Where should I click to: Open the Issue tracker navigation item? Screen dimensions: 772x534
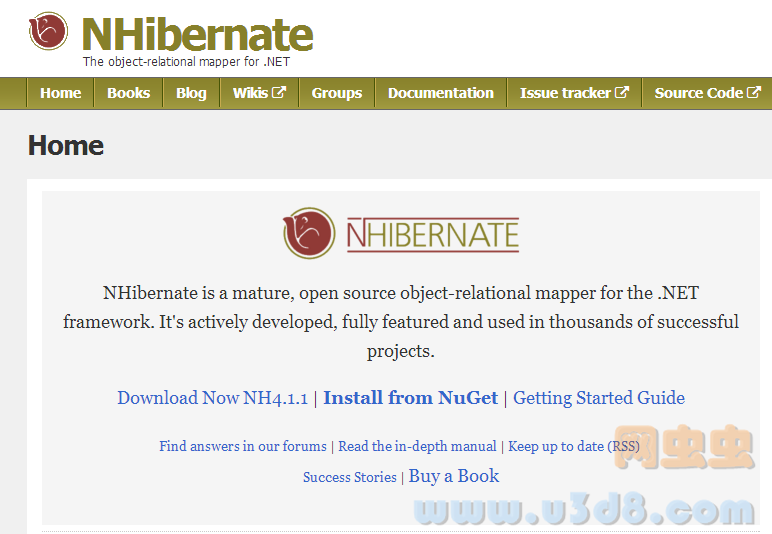(574, 93)
